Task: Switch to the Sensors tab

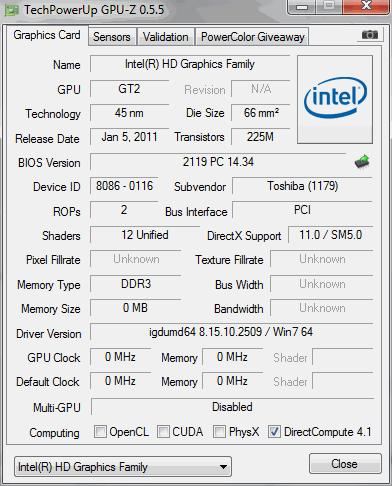Action: pyautogui.click(x=112, y=37)
